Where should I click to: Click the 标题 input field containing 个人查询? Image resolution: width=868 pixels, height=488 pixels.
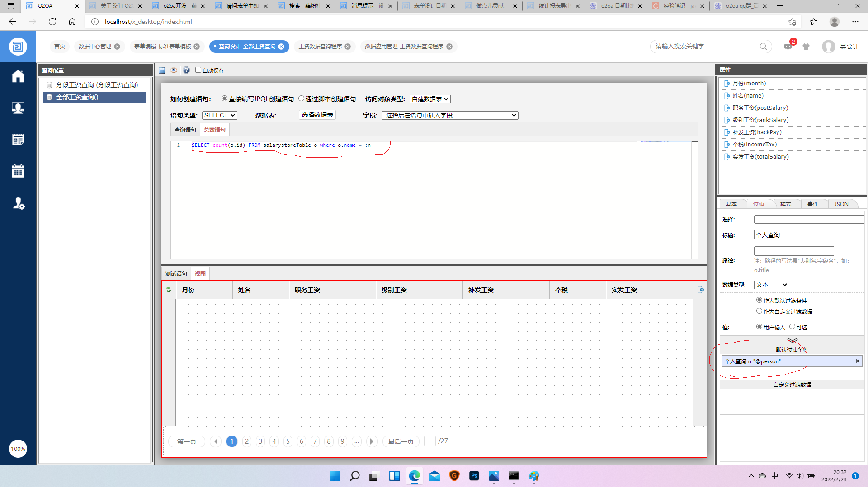pos(793,235)
